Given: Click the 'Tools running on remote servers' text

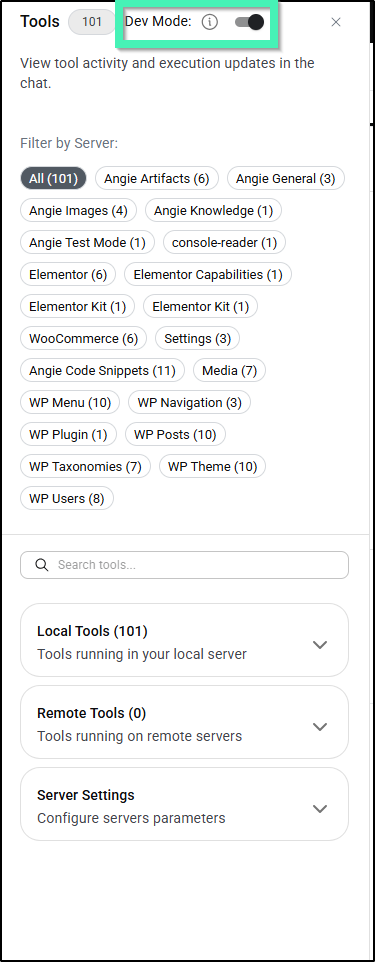Looking at the screenshot, I should click(x=139, y=736).
